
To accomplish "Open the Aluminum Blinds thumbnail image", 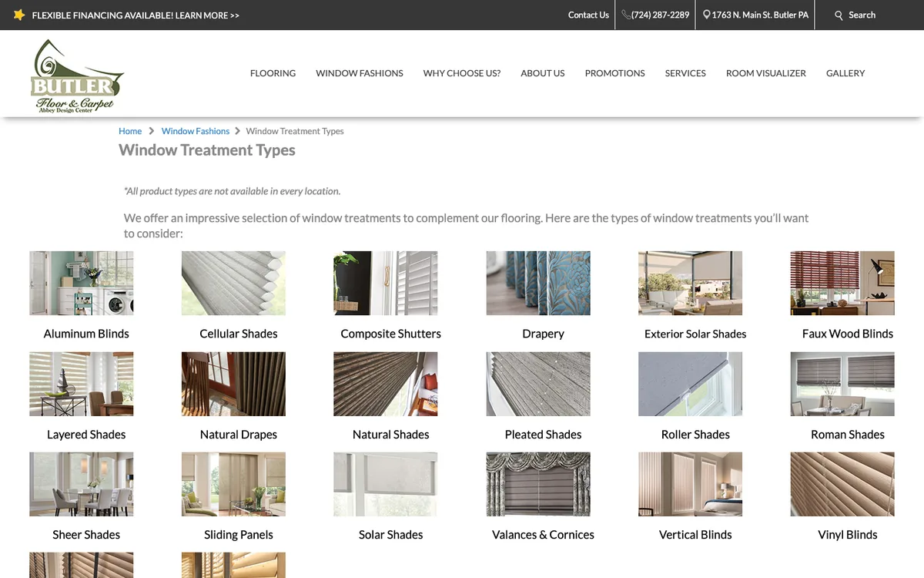I will pos(82,283).
